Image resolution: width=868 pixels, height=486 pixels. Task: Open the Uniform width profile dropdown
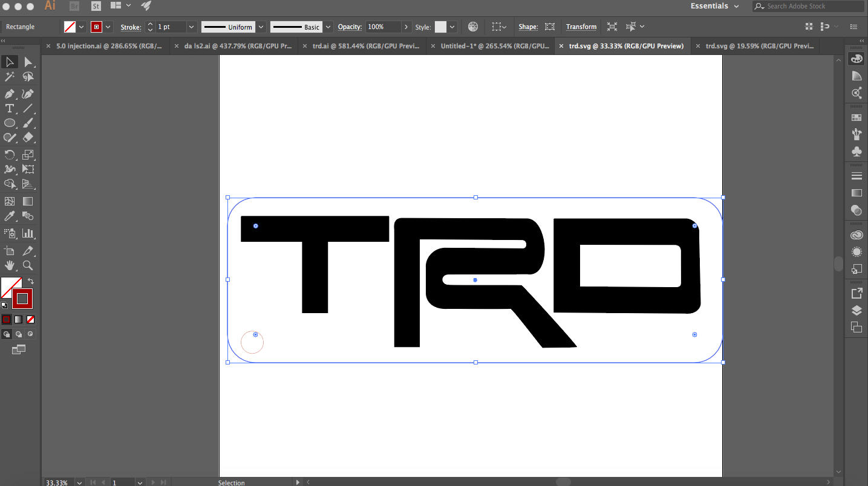(x=261, y=27)
